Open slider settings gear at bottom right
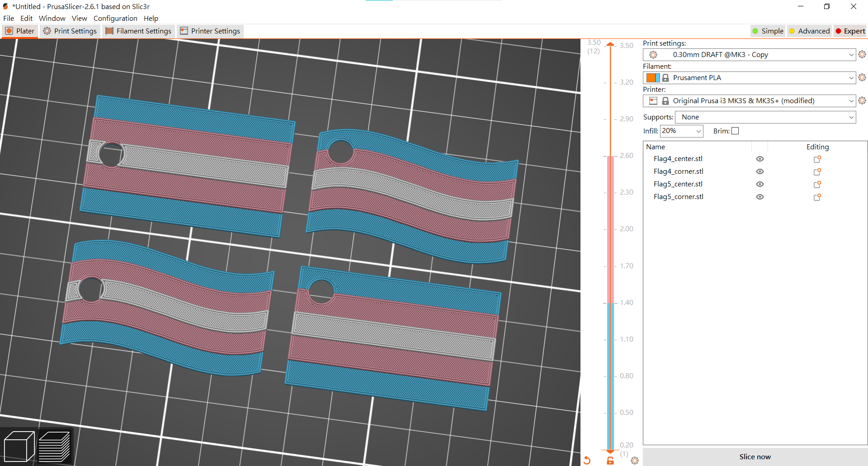Viewport: 868px width, 466px height. (x=634, y=460)
